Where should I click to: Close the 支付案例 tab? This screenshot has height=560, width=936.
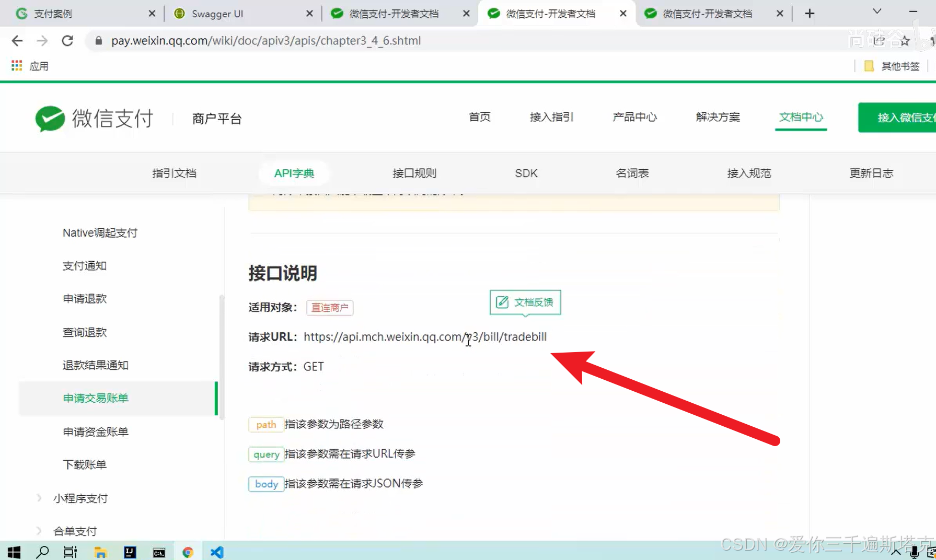[152, 14]
